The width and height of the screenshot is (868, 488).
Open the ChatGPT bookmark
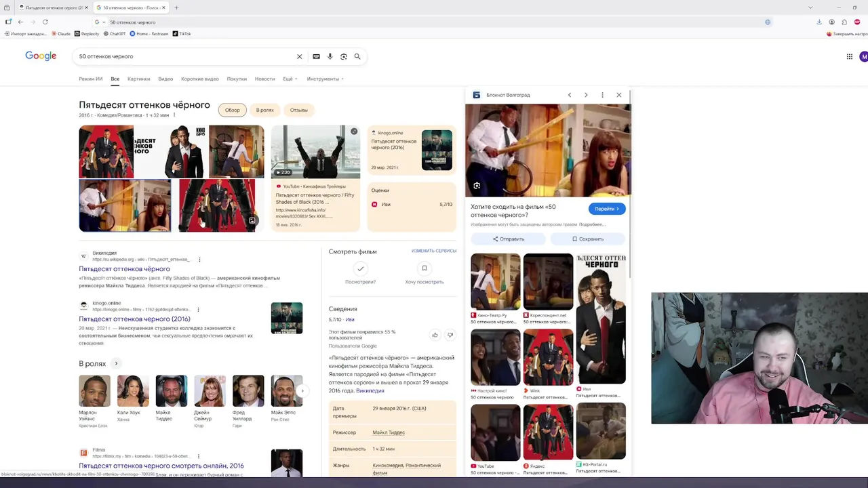pyautogui.click(x=115, y=33)
